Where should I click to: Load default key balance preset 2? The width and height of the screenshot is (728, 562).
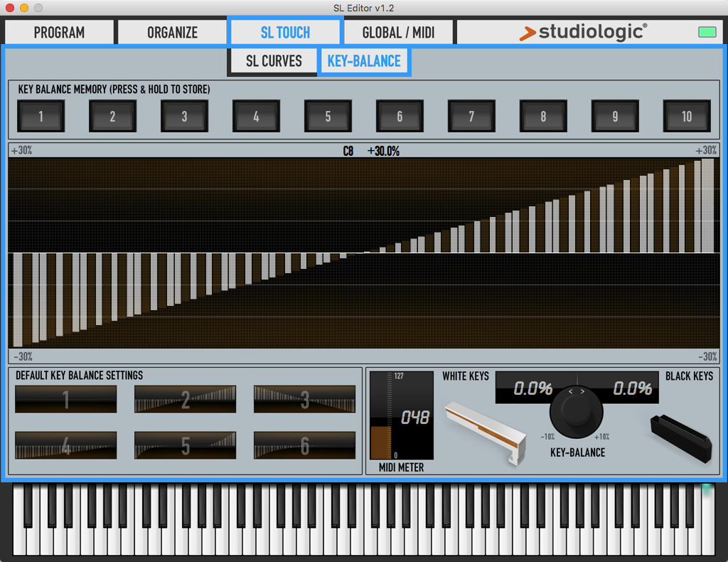click(186, 399)
